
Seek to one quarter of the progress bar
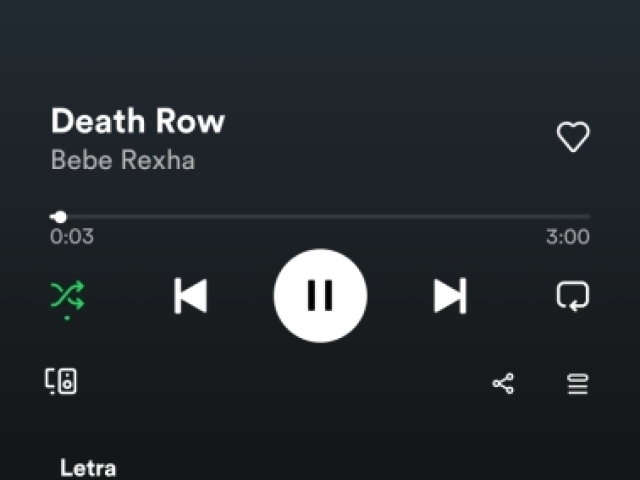point(185,217)
